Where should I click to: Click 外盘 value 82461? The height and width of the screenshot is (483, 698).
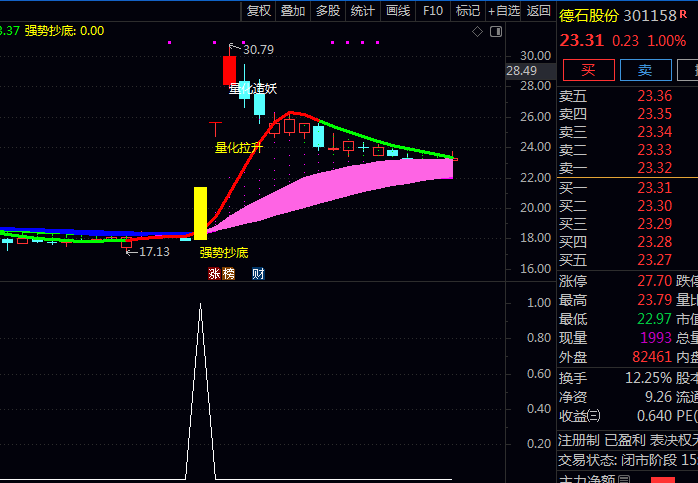(652, 357)
